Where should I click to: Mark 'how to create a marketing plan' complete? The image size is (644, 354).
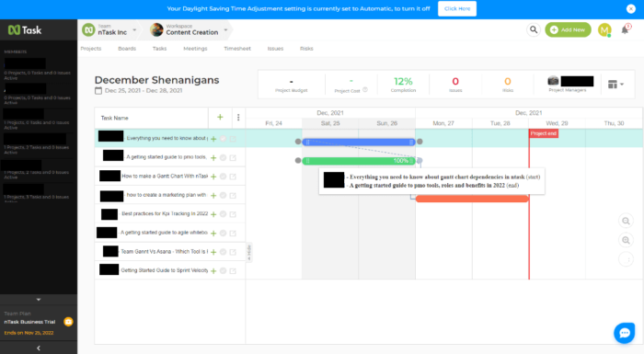pos(223,196)
